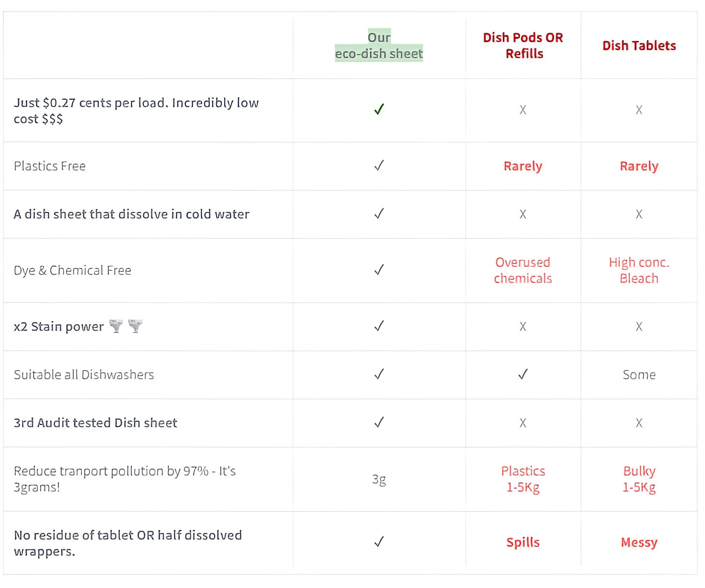Click the green checkmark in the cost-per-load row

pos(379,109)
